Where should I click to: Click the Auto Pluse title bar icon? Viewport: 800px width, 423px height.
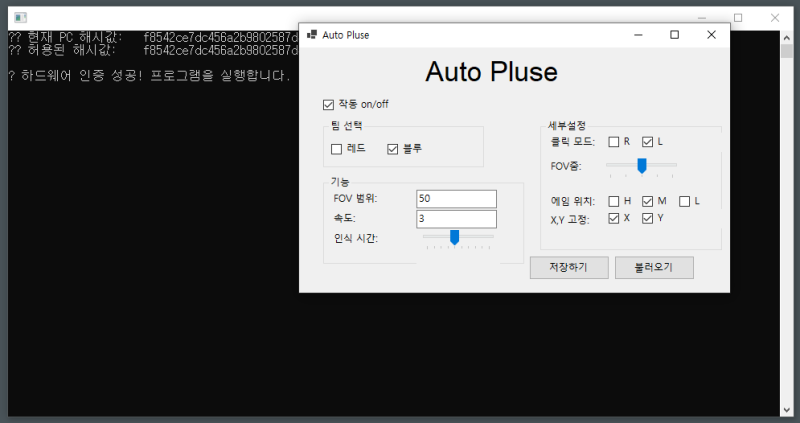(x=312, y=35)
